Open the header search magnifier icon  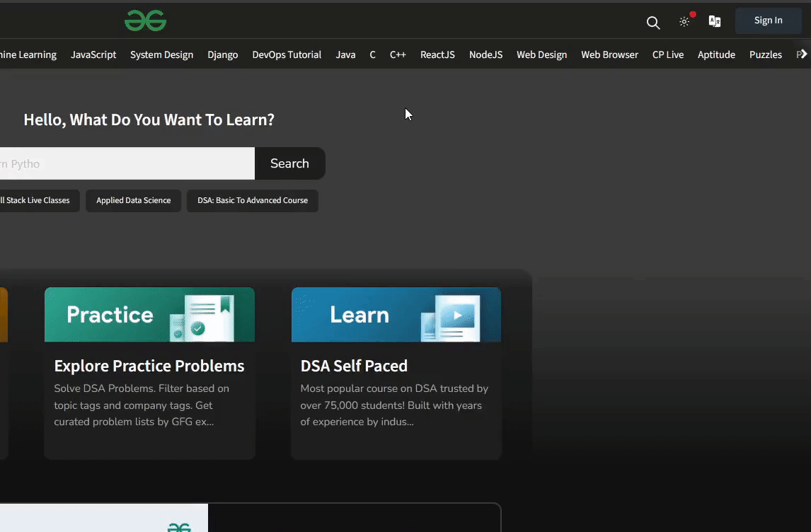tap(653, 22)
